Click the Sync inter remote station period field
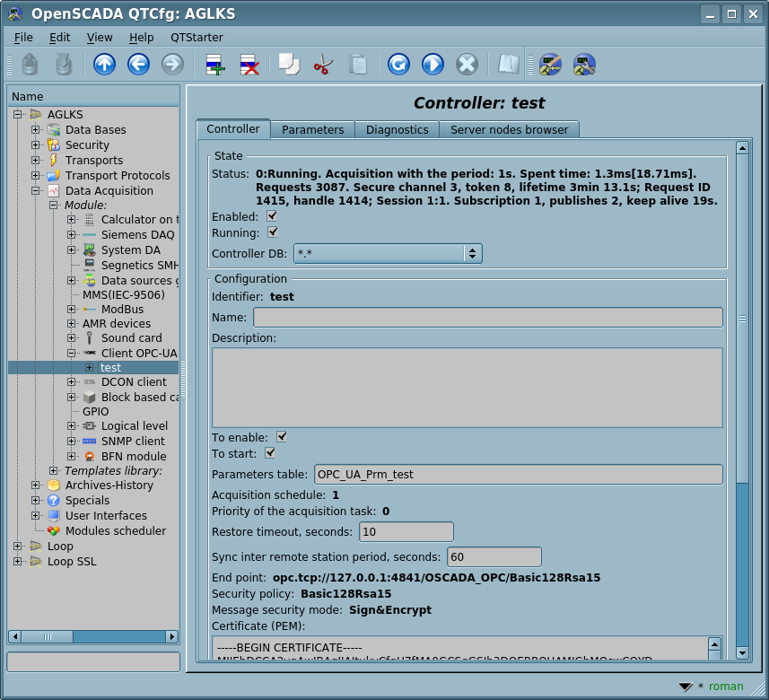Image resolution: width=769 pixels, height=700 pixels. coord(494,556)
